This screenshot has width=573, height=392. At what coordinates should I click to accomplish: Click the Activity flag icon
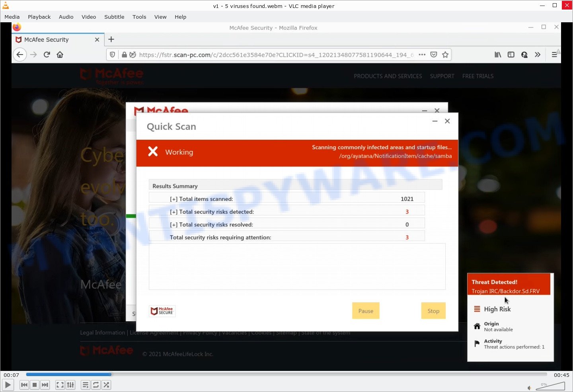pyautogui.click(x=477, y=343)
